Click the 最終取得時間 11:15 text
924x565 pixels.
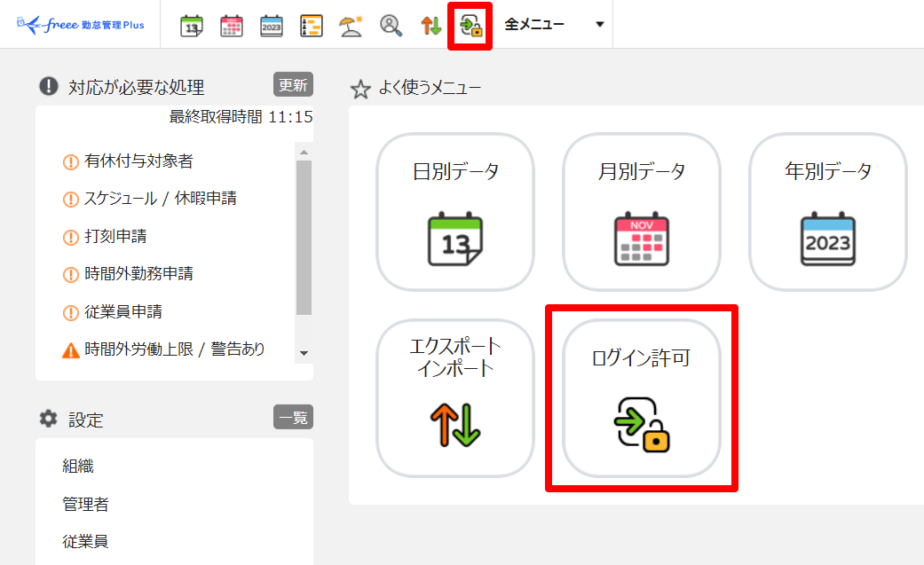click(241, 117)
